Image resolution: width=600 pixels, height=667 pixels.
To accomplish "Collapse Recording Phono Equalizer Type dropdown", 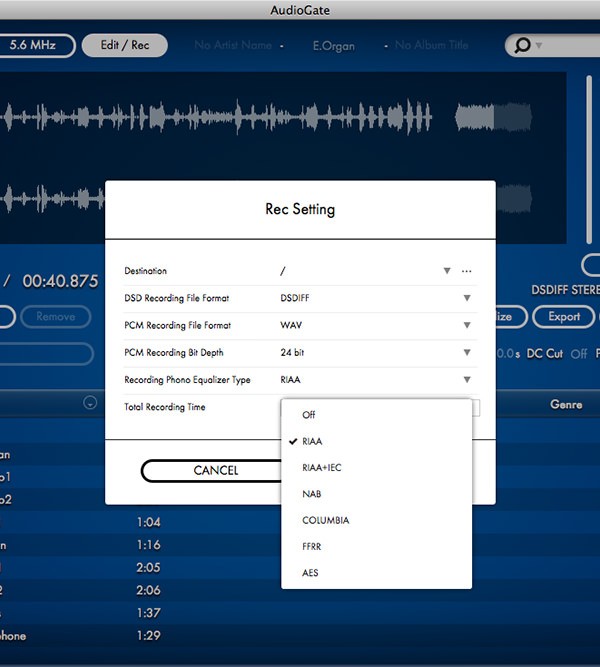I will pyautogui.click(x=466, y=380).
